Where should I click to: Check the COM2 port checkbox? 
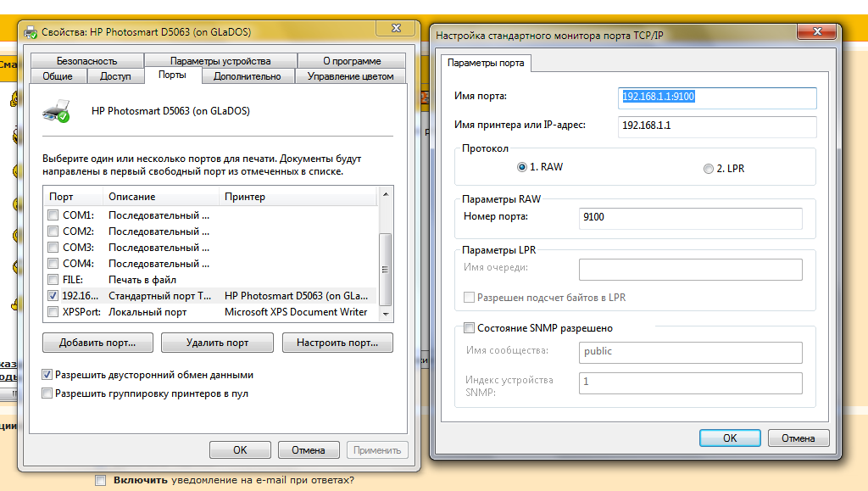53,231
